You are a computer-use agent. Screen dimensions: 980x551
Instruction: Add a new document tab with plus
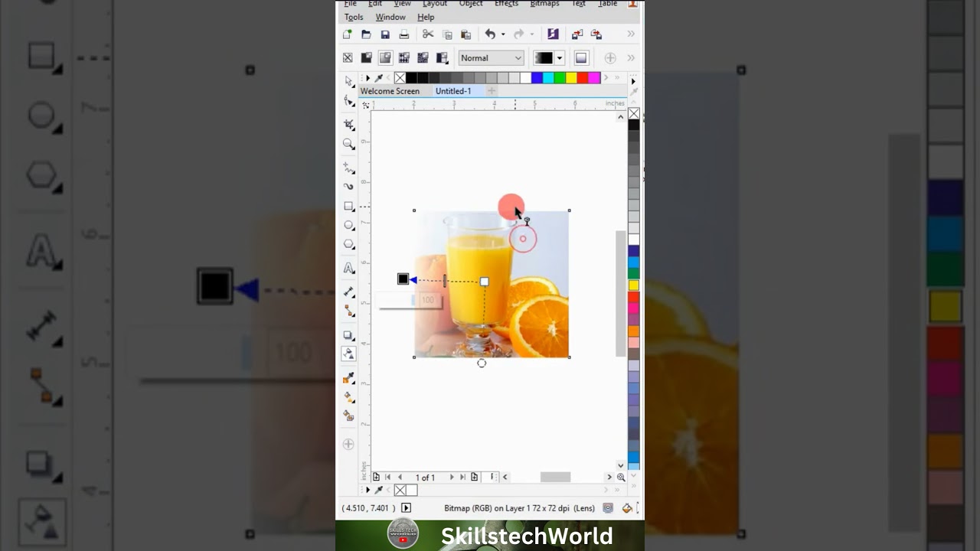(x=492, y=91)
